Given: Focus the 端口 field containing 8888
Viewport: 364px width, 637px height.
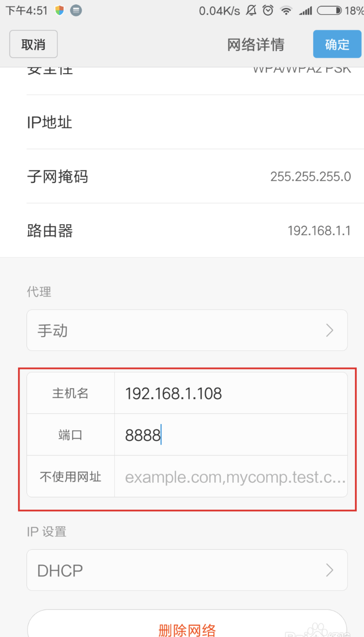Looking at the screenshot, I should click(x=231, y=435).
